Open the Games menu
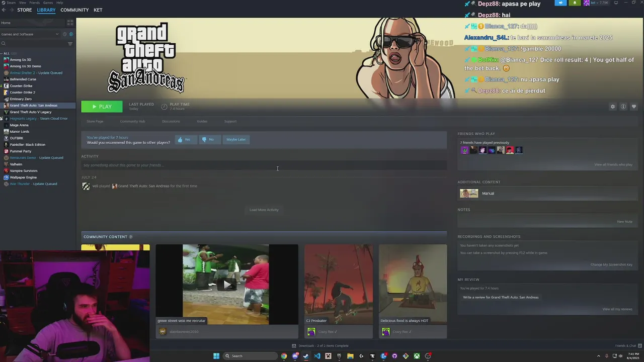 48,3
